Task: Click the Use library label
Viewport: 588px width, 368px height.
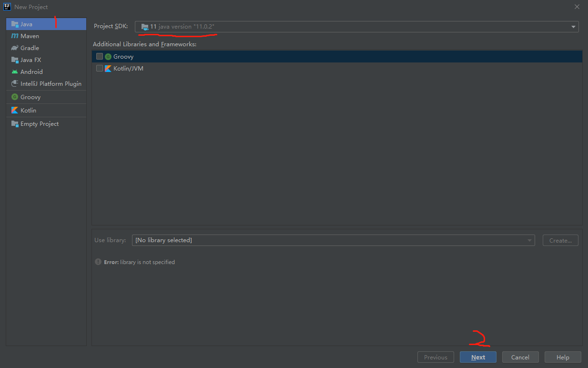Action: coord(110,240)
